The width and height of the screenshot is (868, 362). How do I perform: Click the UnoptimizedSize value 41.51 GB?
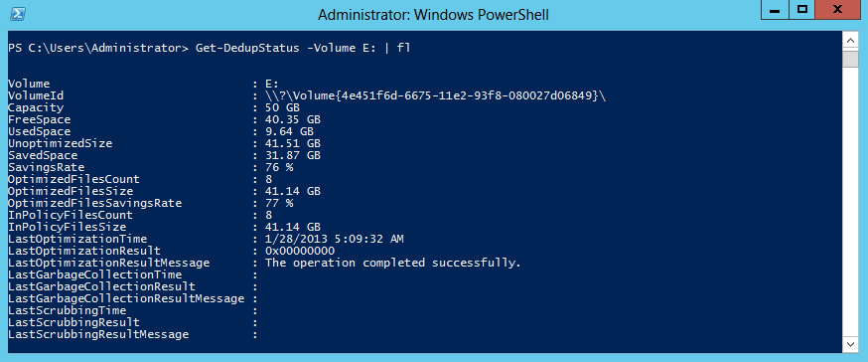293,143
